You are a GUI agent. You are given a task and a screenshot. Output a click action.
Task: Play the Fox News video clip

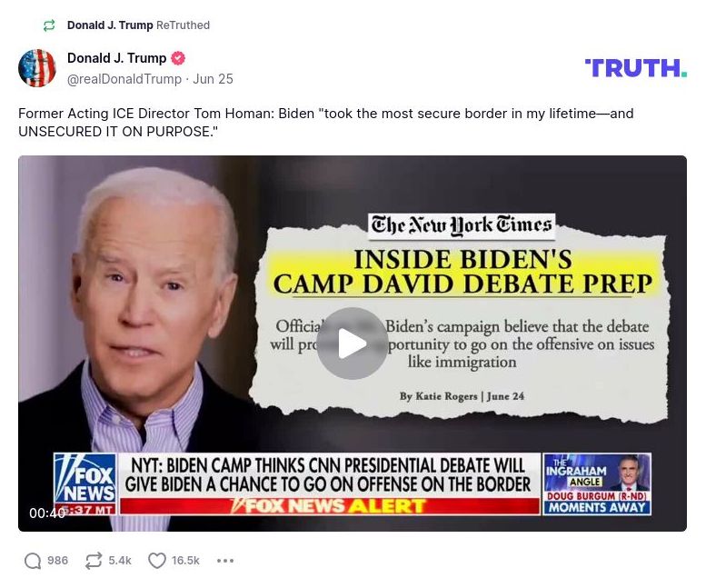(353, 343)
